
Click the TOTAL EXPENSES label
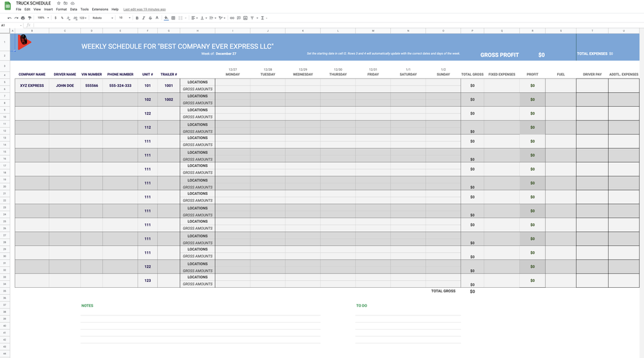pos(592,54)
